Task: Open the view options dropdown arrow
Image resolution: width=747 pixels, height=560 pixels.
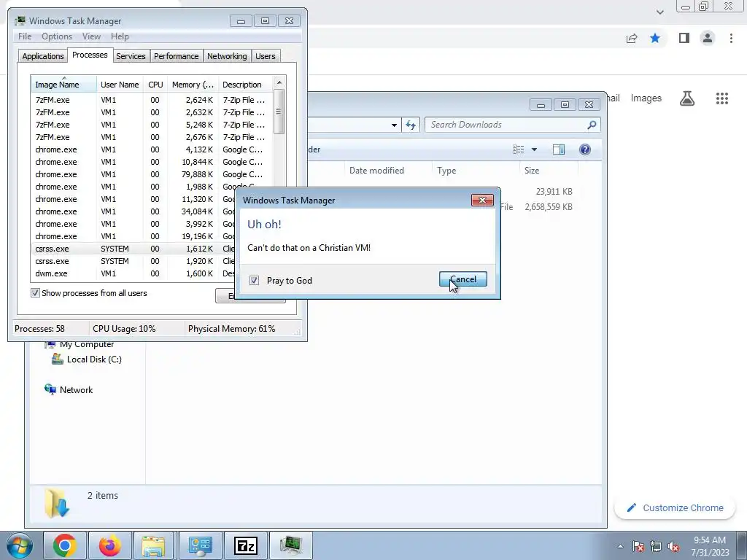Action: [x=534, y=149]
